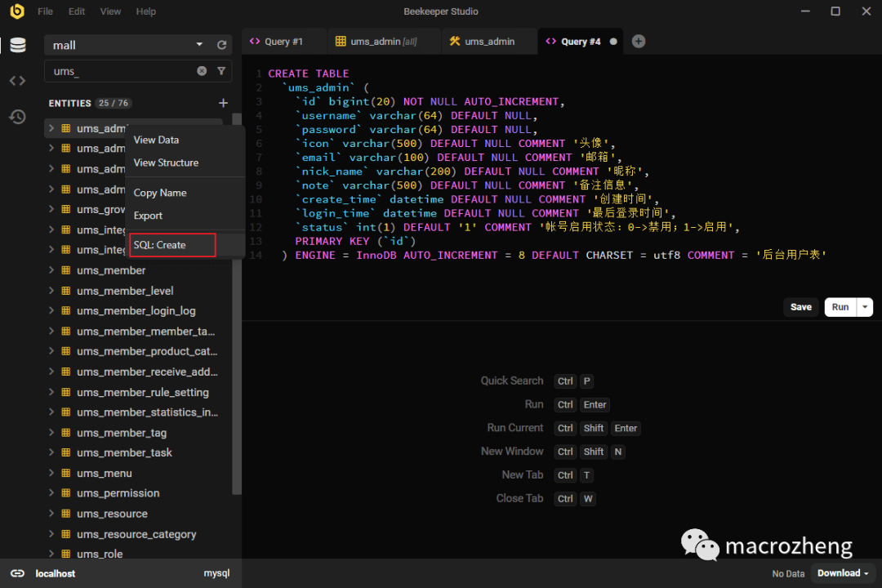Click the No Data status text
This screenshot has height=588, width=882.
tap(788, 573)
